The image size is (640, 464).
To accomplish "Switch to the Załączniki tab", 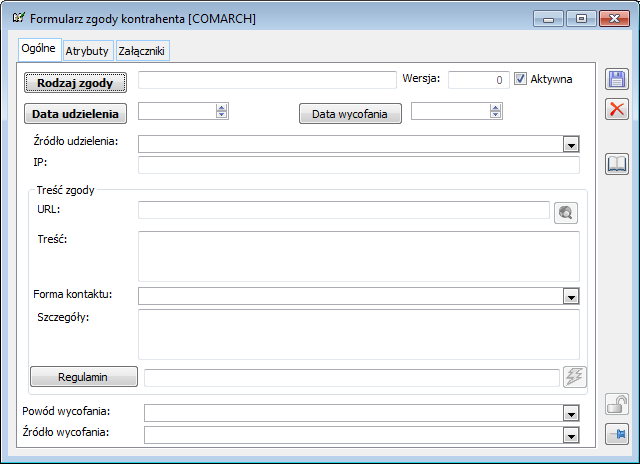I will tap(142, 51).
